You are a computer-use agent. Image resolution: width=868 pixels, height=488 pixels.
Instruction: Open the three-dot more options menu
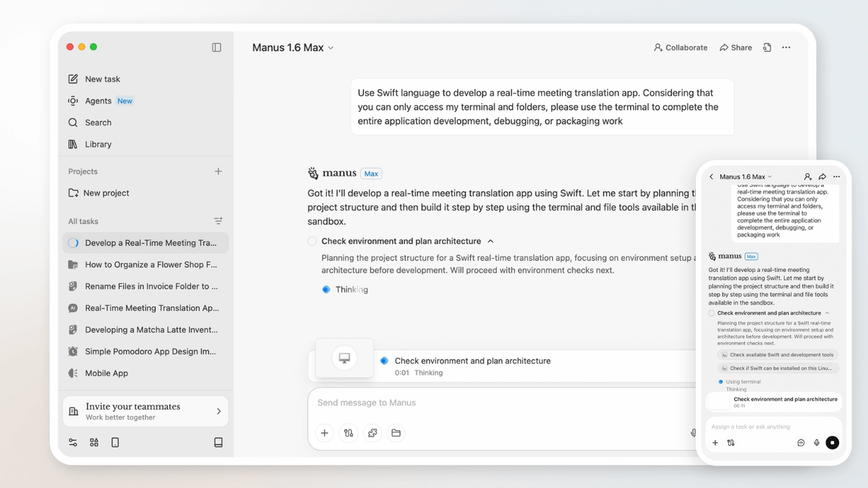point(786,48)
